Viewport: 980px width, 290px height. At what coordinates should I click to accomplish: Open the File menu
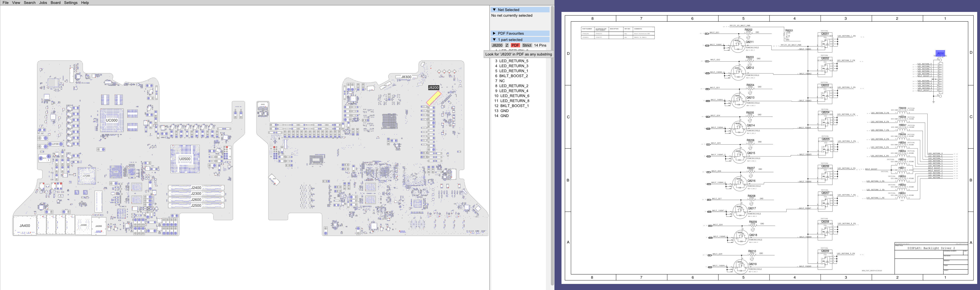click(5, 3)
